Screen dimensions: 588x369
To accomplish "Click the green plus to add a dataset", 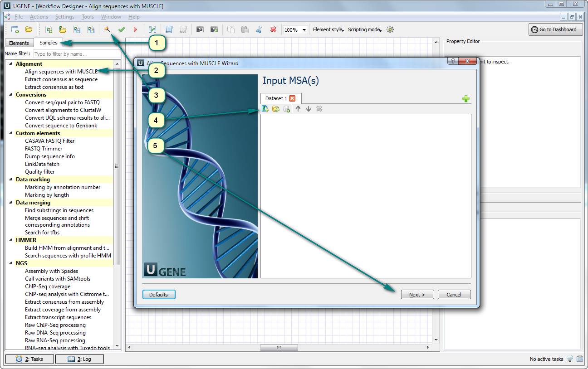I will 466,98.
